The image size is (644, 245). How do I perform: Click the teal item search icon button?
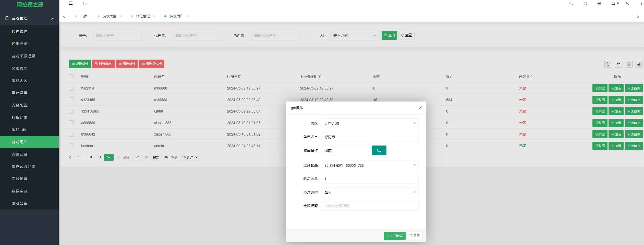(379, 151)
